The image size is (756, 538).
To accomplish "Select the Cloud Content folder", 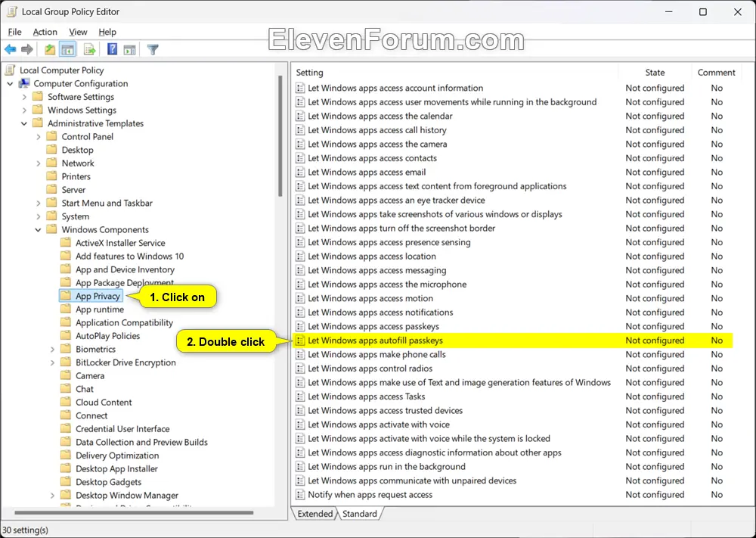I will 104,402.
